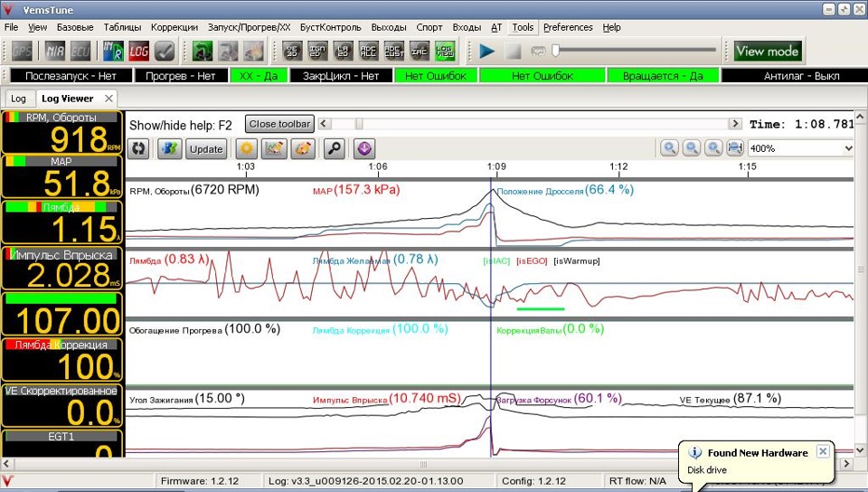Screen dimensions: 868x492
Task: Click the Update button
Action: point(206,149)
